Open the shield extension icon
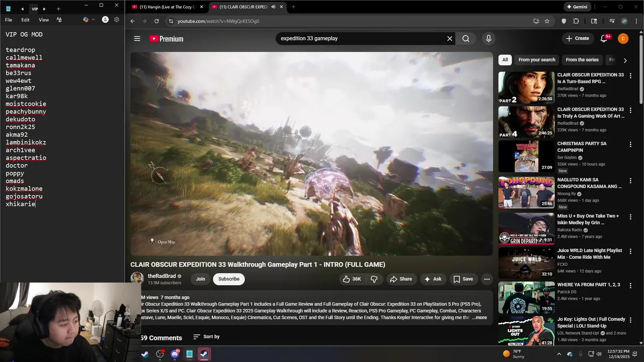Screen dimensions: 644x362 [x=564, y=21]
